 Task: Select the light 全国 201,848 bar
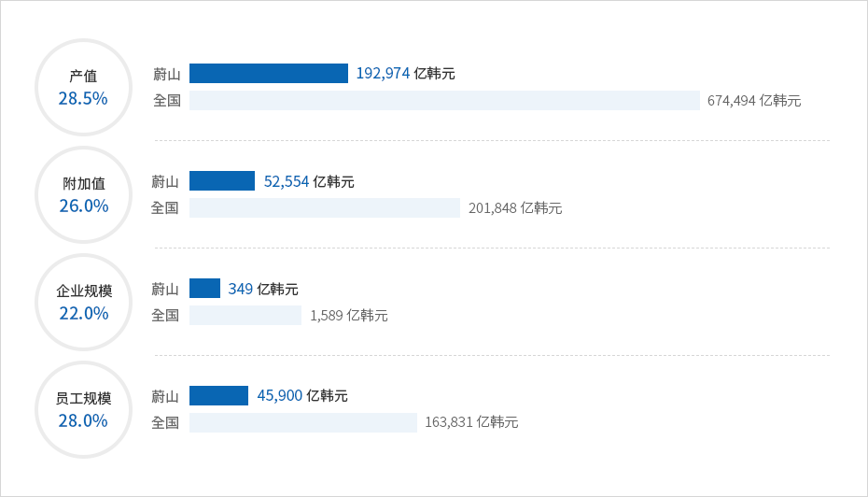(x=325, y=207)
